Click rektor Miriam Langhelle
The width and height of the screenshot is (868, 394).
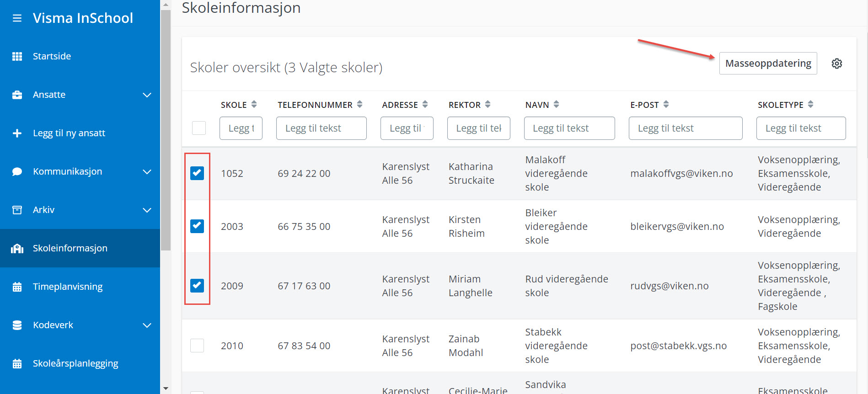pos(471,286)
